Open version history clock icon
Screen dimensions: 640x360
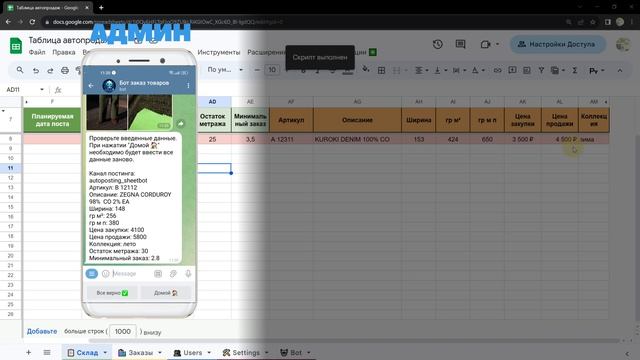click(x=438, y=44)
